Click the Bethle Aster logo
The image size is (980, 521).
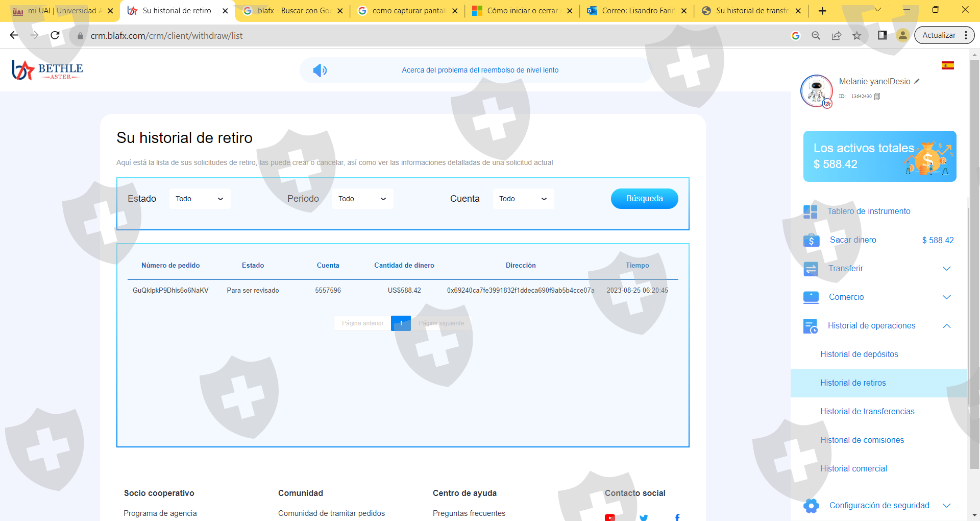pyautogui.click(x=47, y=70)
